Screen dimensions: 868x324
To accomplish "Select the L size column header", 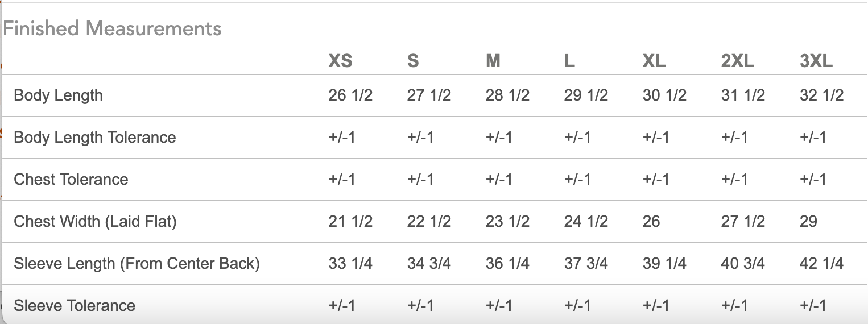I will click(x=569, y=61).
